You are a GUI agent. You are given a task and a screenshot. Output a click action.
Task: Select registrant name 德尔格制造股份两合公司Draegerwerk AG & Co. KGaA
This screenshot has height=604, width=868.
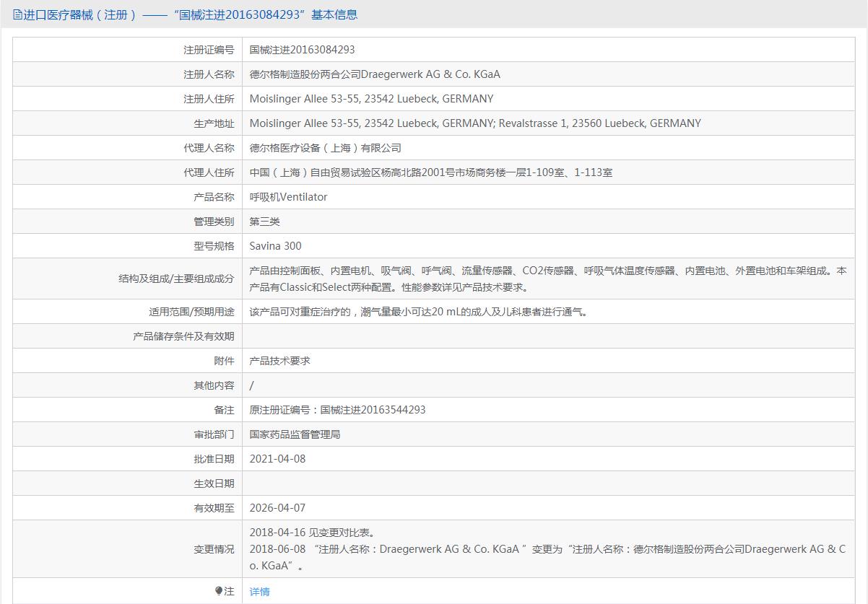(375, 74)
